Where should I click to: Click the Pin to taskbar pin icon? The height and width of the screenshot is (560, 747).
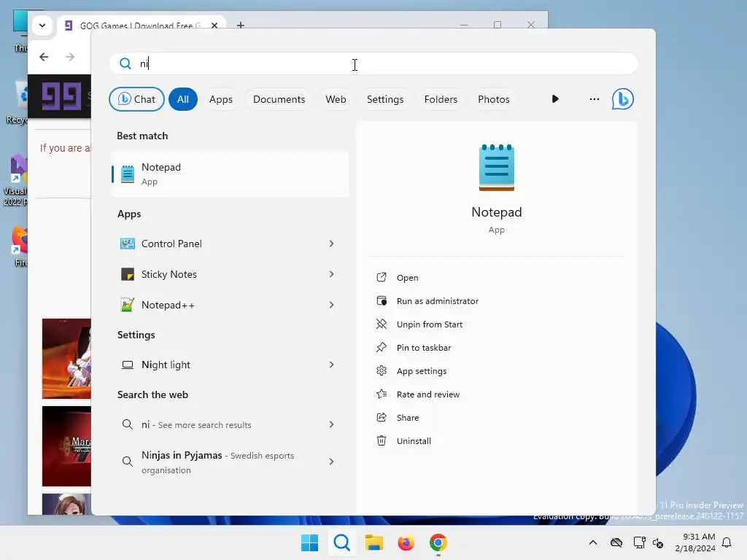[381, 347]
